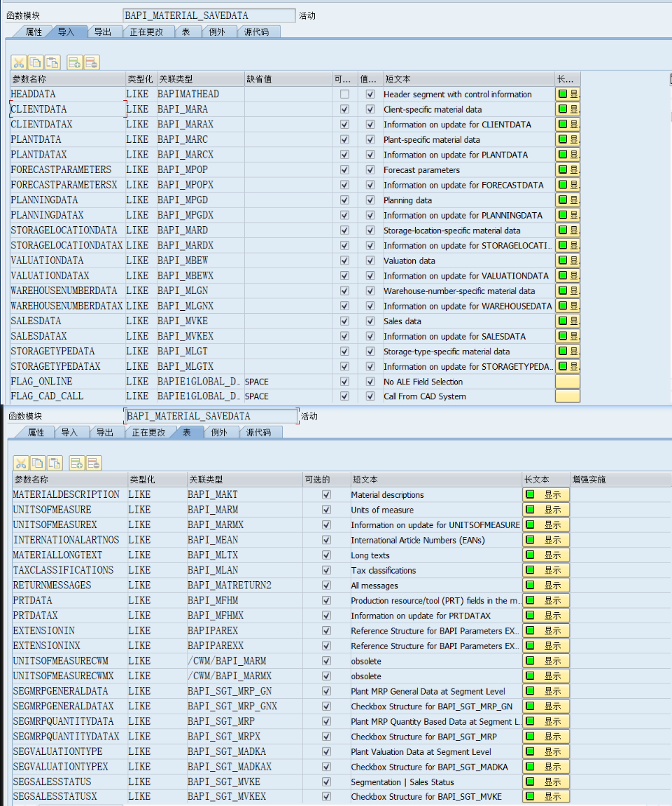Select the Cut icon in the upper toolbar
The height and width of the screenshot is (806, 672).
pos(19,62)
